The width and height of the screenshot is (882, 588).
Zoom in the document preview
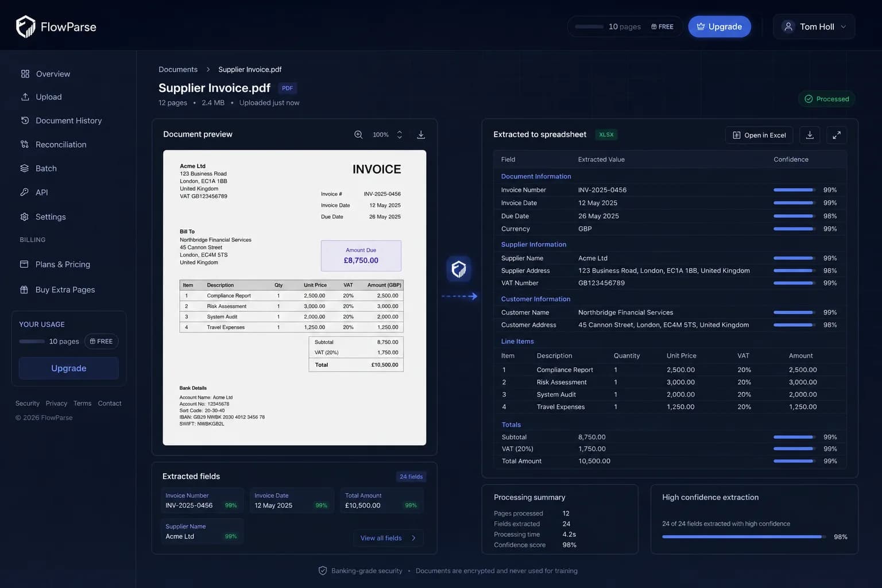pyautogui.click(x=358, y=134)
